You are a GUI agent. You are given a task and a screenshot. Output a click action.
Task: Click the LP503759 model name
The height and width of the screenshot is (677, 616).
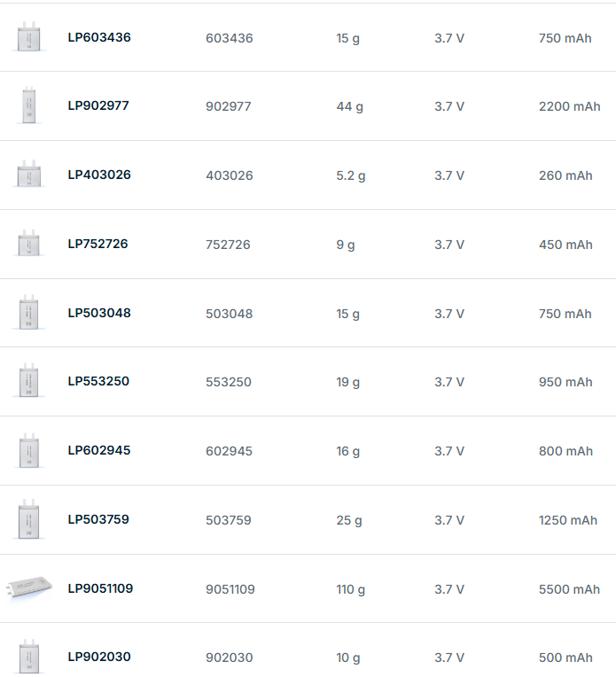pos(98,519)
